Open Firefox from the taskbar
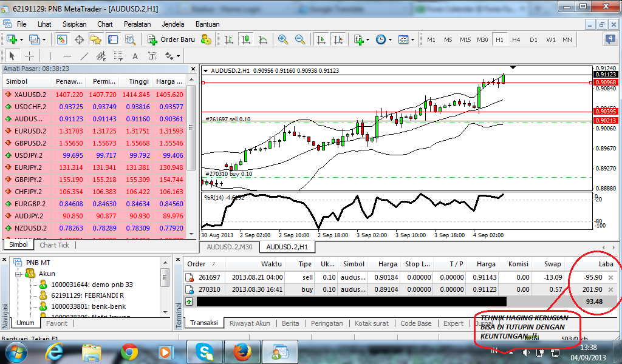This screenshot has width=622, height=364. (x=242, y=352)
